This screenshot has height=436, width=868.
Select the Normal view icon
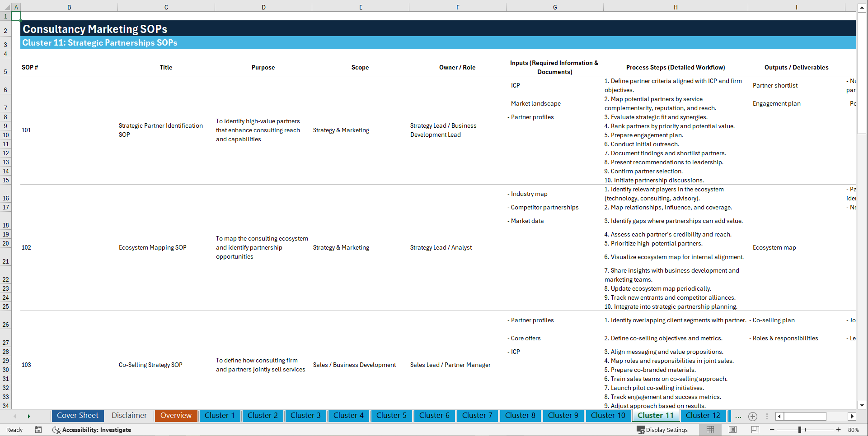click(x=710, y=430)
